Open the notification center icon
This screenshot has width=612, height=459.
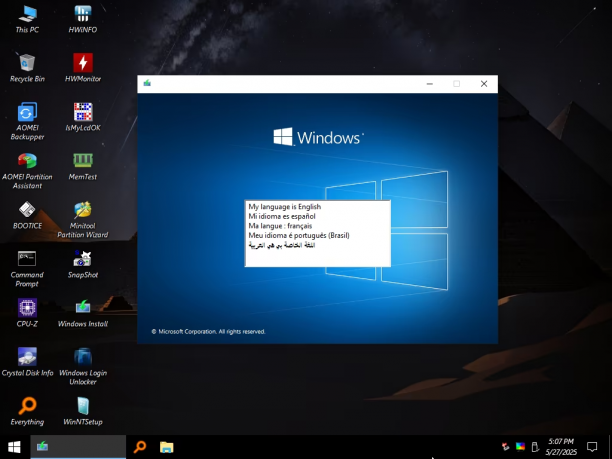pos(592,447)
